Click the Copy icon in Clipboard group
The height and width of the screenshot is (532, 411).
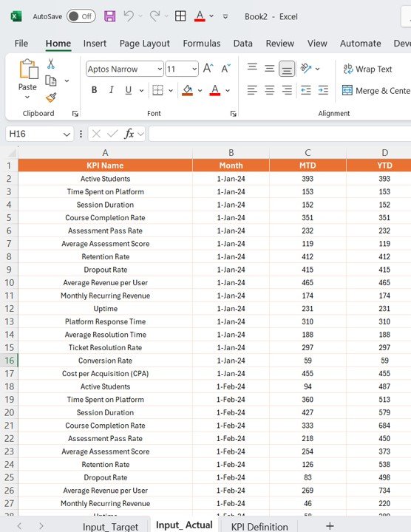[x=51, y=81]
